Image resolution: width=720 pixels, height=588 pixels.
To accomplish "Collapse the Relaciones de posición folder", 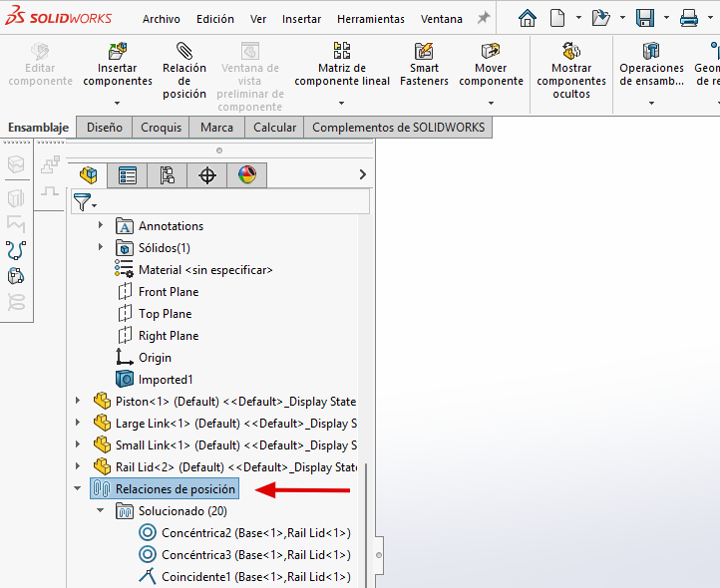I will tap(78, 489).
